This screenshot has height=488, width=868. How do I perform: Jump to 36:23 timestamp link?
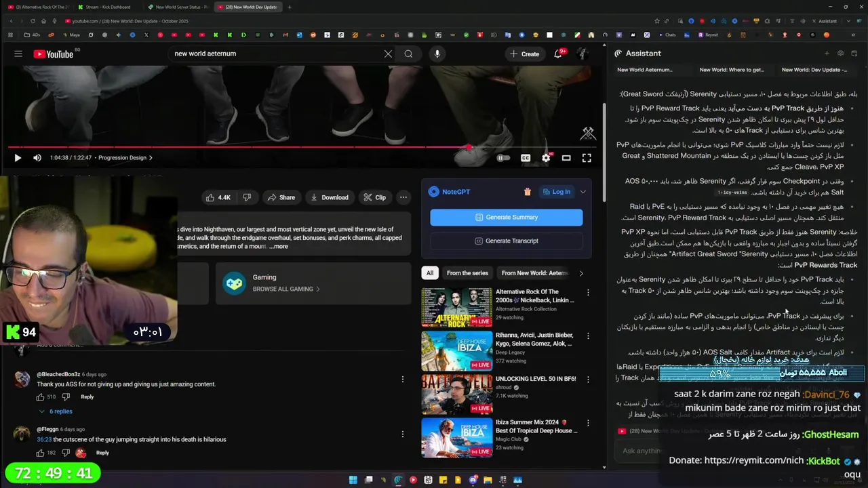(44, 439)
